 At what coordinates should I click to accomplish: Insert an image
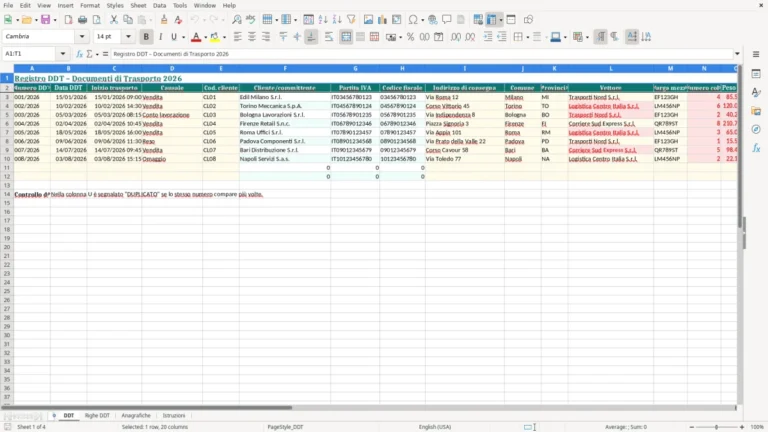(x=368, y=20)
